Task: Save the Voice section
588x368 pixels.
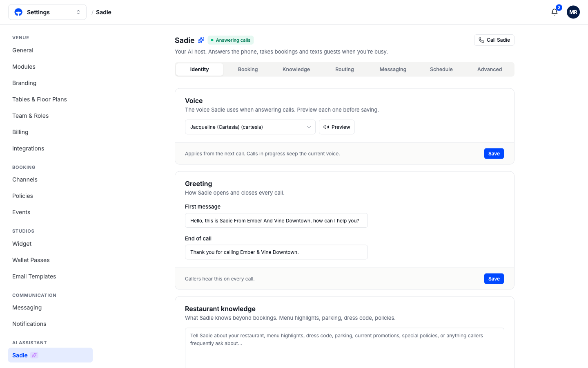Action: point(494,154)
